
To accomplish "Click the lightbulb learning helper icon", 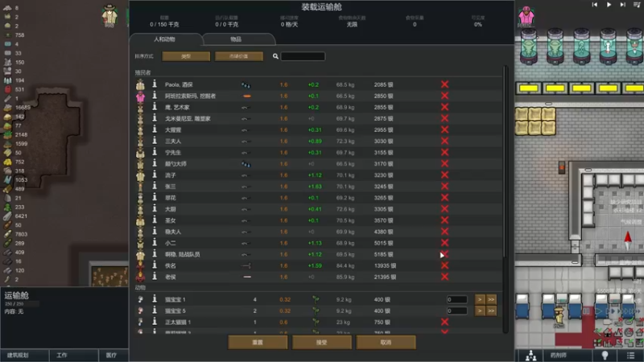I will [605, 355].
